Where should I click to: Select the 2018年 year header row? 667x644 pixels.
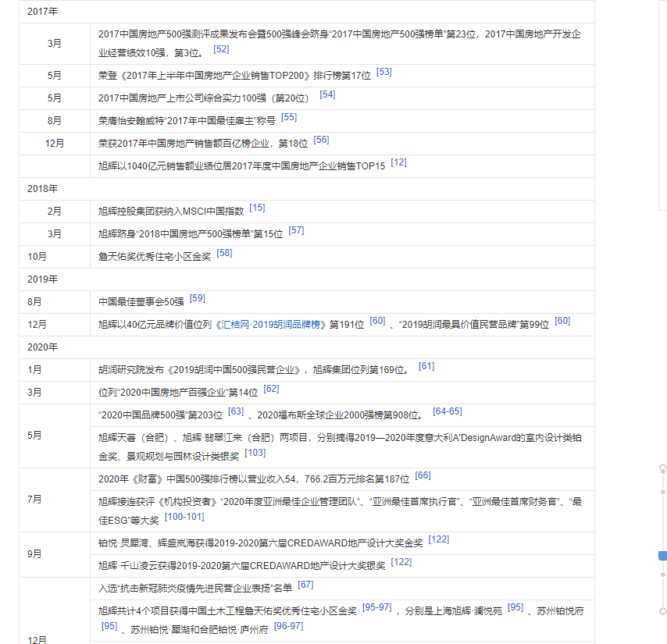click(x=307, y=189)
